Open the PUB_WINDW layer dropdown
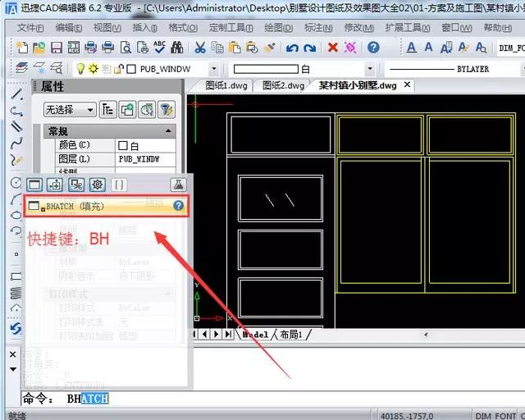Viewport: 525px width, 420px height. tap(213, 70)
